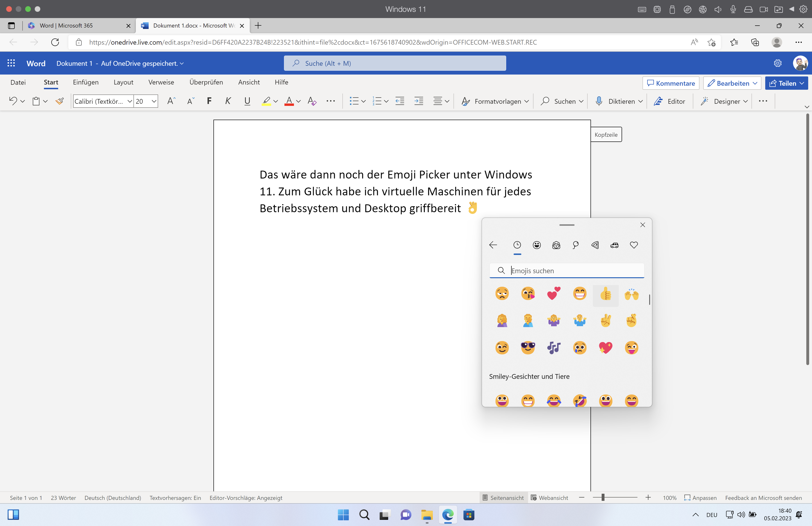This screenshot has height=526, width=812.
Task: Click the Emojis suchen search field
Action: click(567, 271)
